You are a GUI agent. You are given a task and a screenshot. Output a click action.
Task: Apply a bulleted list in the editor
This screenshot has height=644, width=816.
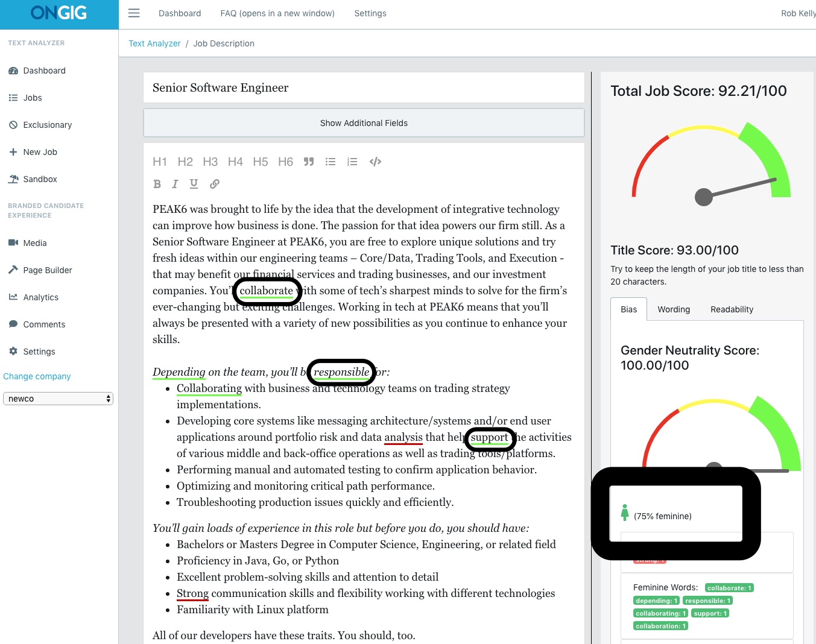point(331,162)
